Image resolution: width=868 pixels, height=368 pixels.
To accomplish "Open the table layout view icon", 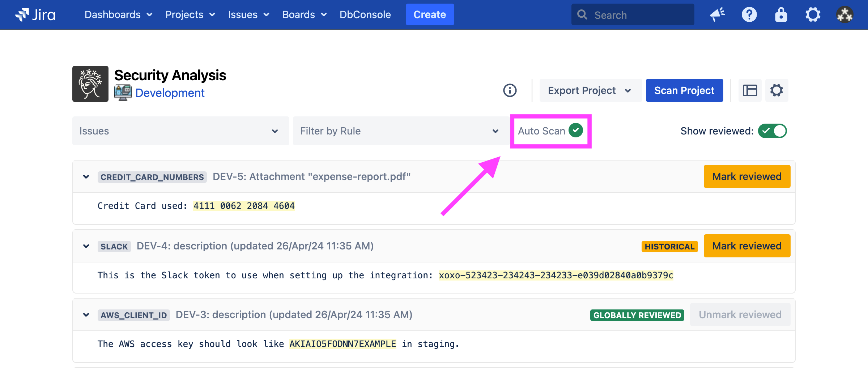I will click(x=750, y=90).
